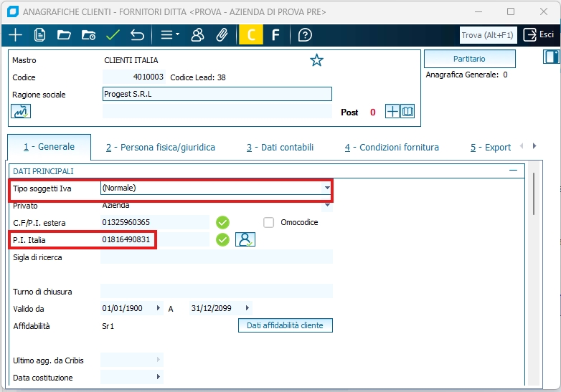Collapse the DATI PRINCIPALI section
The height and width of the screenshot is (392, 561).
tap(513, 171)
